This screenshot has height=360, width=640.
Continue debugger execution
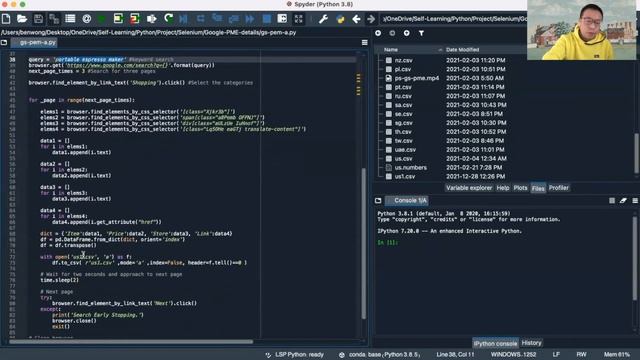(x=250, y=19)
